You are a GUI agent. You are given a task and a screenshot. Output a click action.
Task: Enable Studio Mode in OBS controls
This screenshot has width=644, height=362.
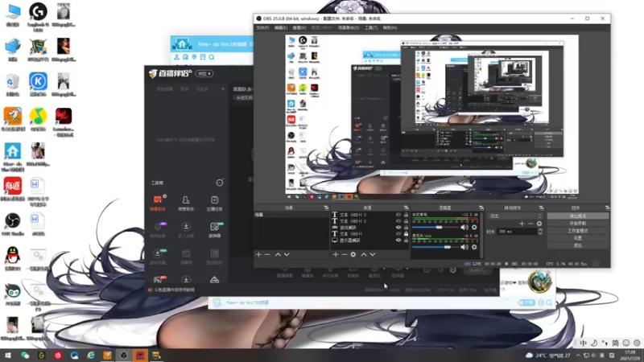point(578,231)
